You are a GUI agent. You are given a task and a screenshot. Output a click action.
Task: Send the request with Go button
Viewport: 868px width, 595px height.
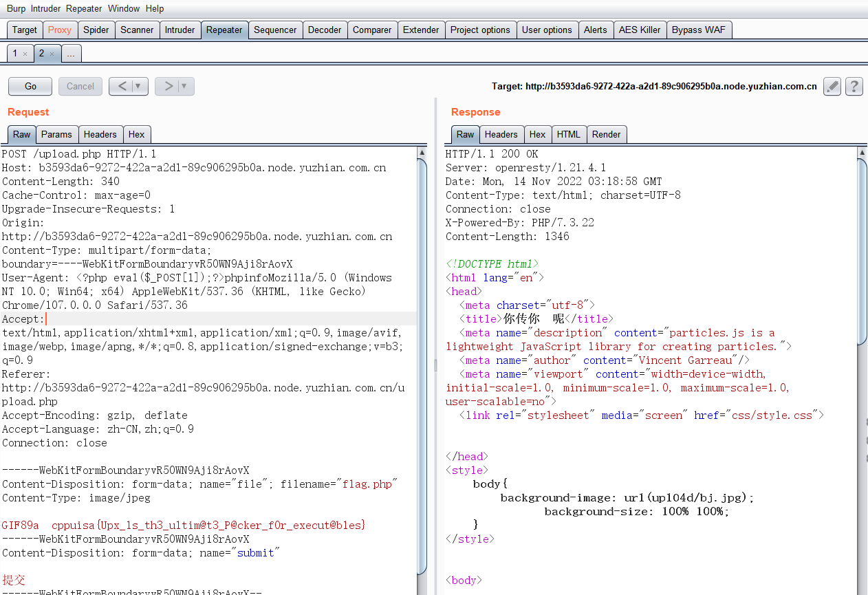pyautogui.click(x=30, y=86)
